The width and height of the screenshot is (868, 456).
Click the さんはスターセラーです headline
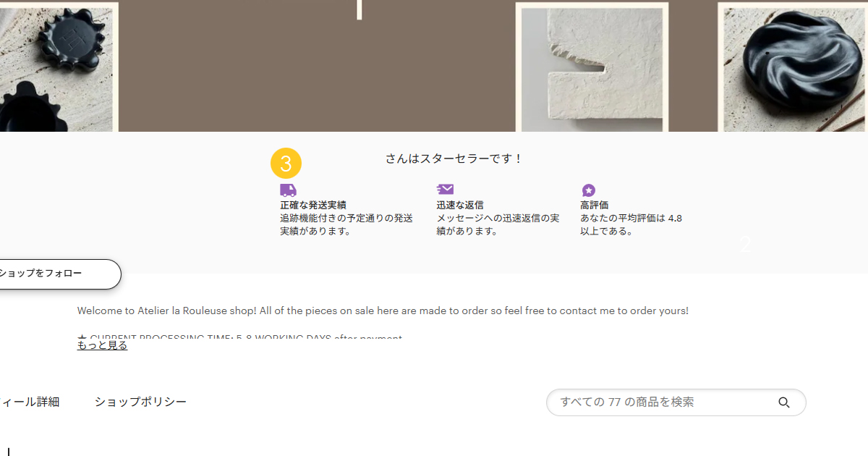[454, 159]
